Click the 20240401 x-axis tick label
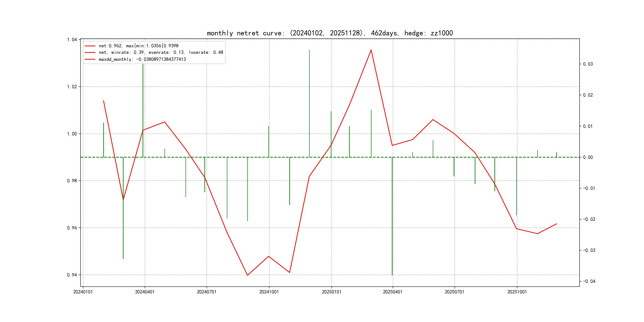The height and width of the screenshot is (322, 644). click(x=145, y=292)
